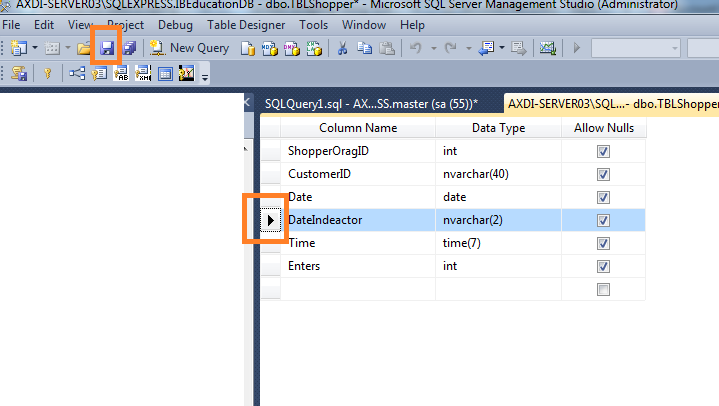This screenshot has height=406, width=719.
Task: Open the empty database combo box
Action: click(x=636, y=48)
